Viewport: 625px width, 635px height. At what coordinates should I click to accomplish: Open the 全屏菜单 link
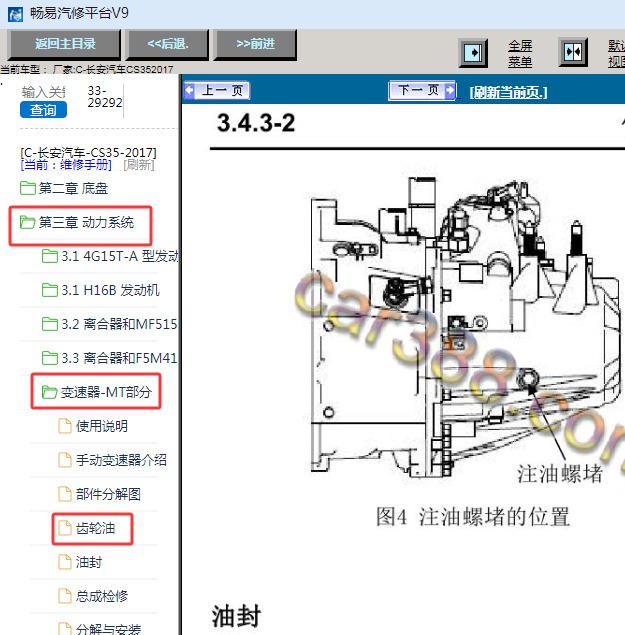[520, 53]
